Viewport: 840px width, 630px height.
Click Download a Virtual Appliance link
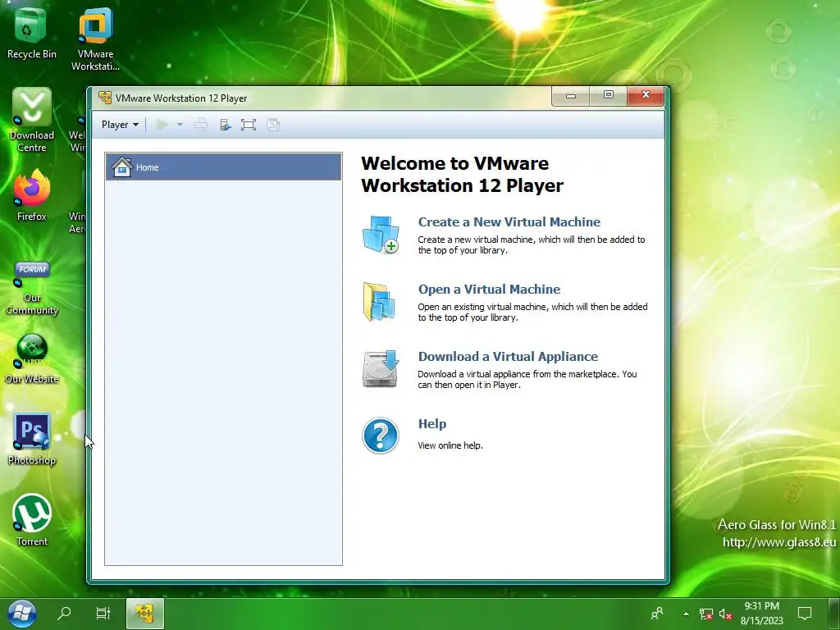[508, 356]
